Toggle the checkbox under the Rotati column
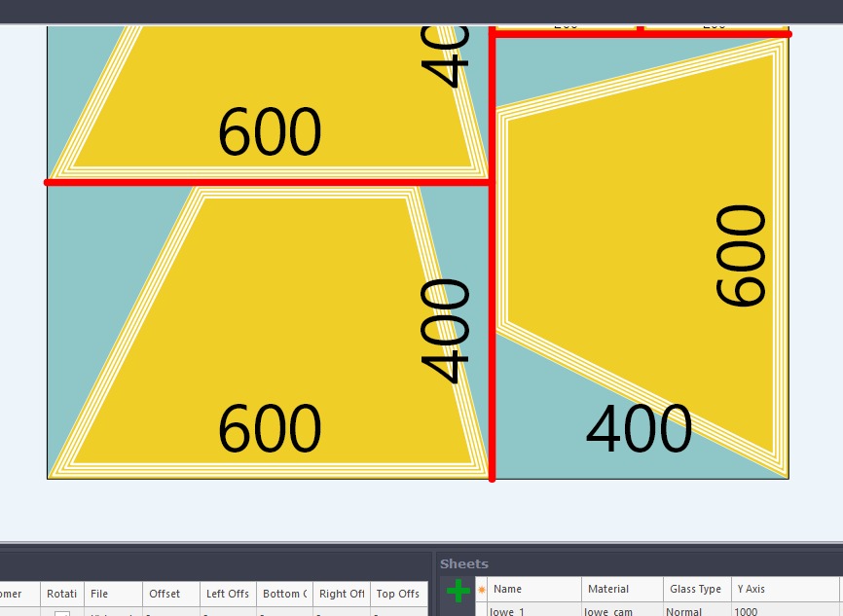Viewport: 843px width, 616px height. point(61,613)
